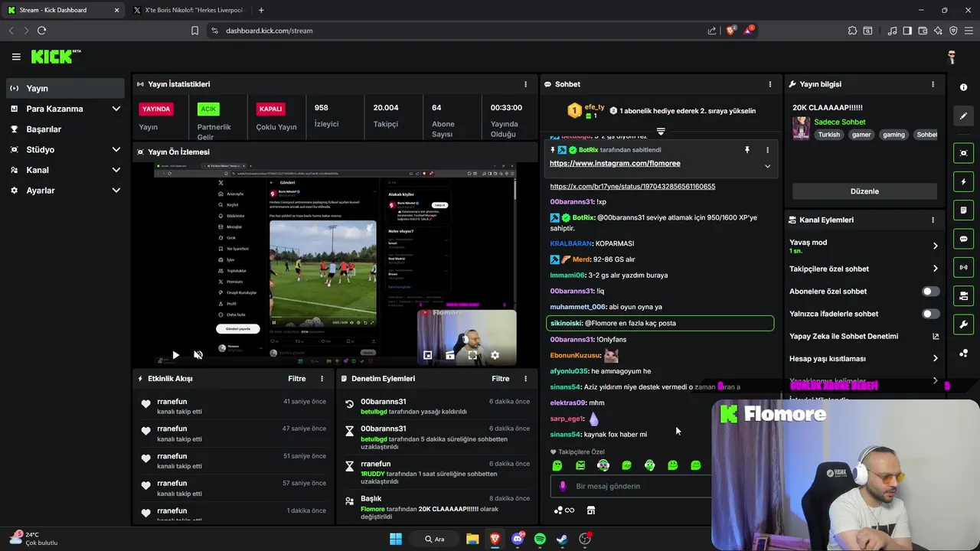
Task: Open Spotify from the Windows taskbar
Action: click(x=540, y=539)
